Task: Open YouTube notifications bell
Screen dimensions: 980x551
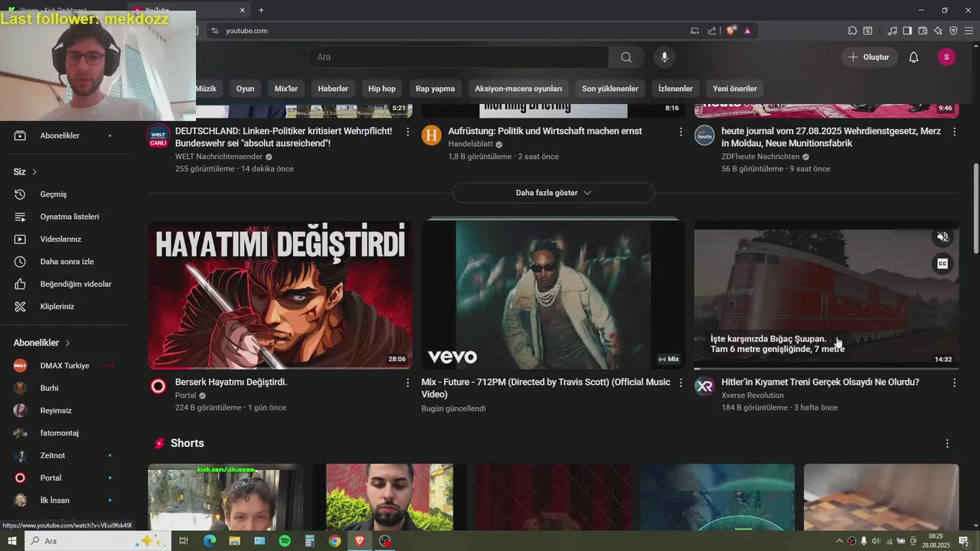Action: 913,57
